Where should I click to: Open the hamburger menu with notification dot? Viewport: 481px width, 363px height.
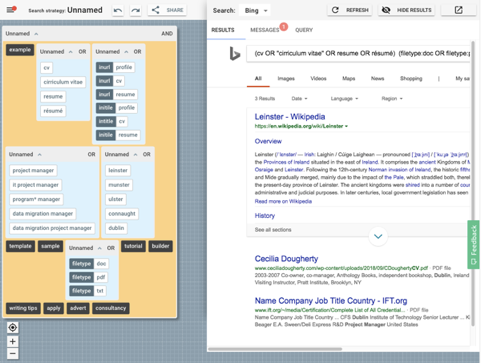click(11, 10)
